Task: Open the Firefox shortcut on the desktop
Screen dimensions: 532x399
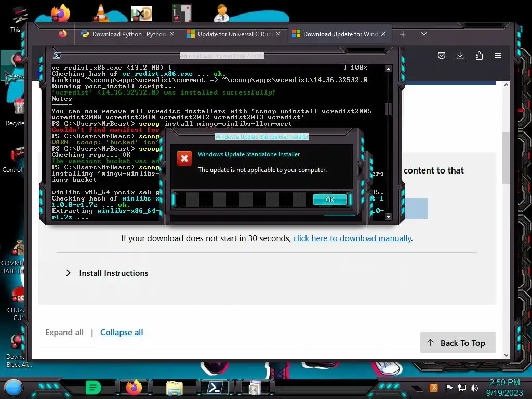Action: [60, 13]
